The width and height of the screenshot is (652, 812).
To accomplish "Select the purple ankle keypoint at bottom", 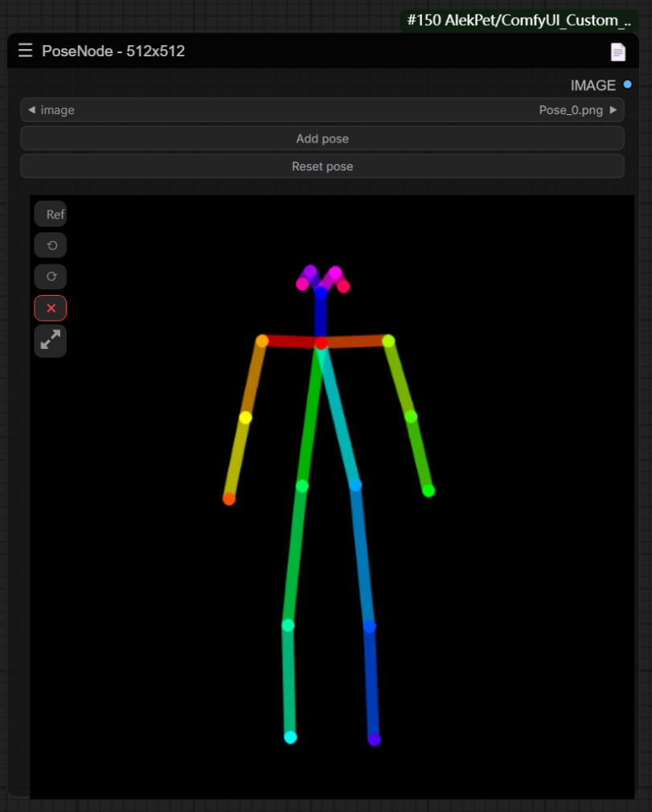I will pyautogui.click(x=374, y=740).
